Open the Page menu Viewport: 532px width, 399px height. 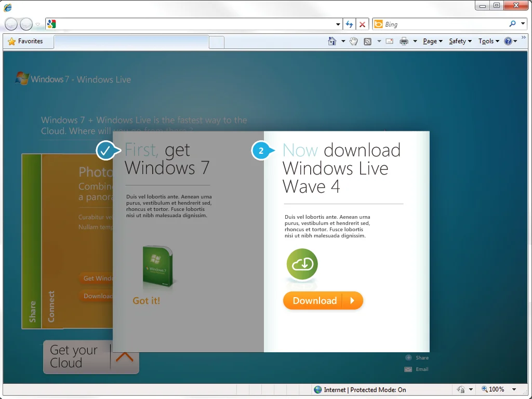tap(432, 41)
